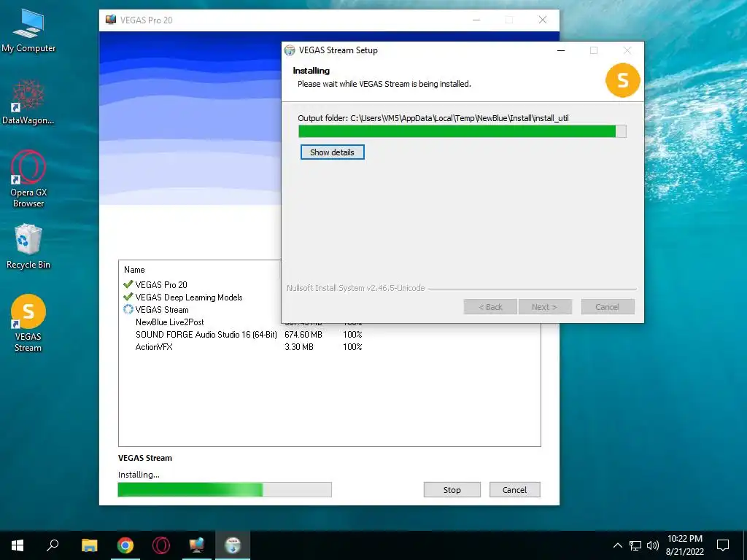
Task: Select the ActionVFX list row
Action: (330, 346)
